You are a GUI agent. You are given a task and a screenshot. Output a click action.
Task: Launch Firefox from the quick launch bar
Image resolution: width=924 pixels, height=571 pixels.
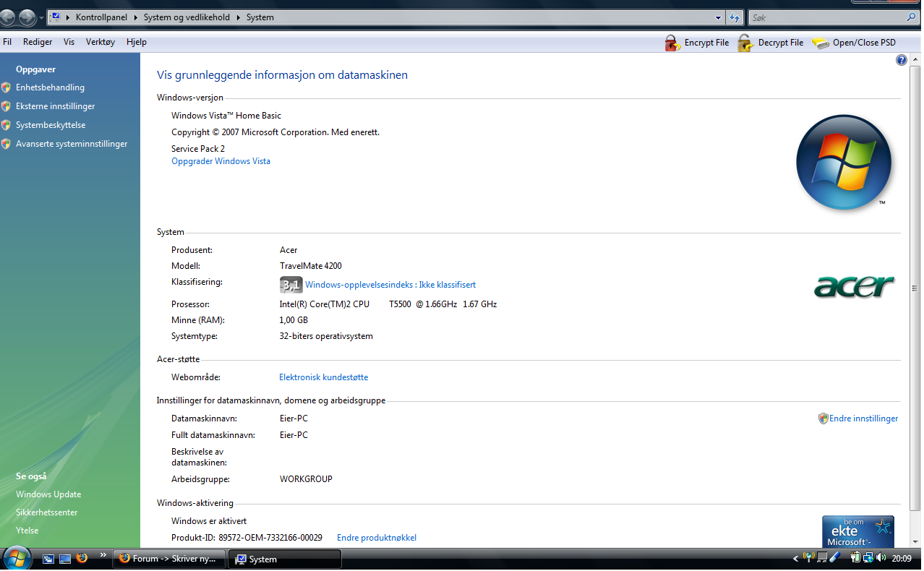pos(82,558)
